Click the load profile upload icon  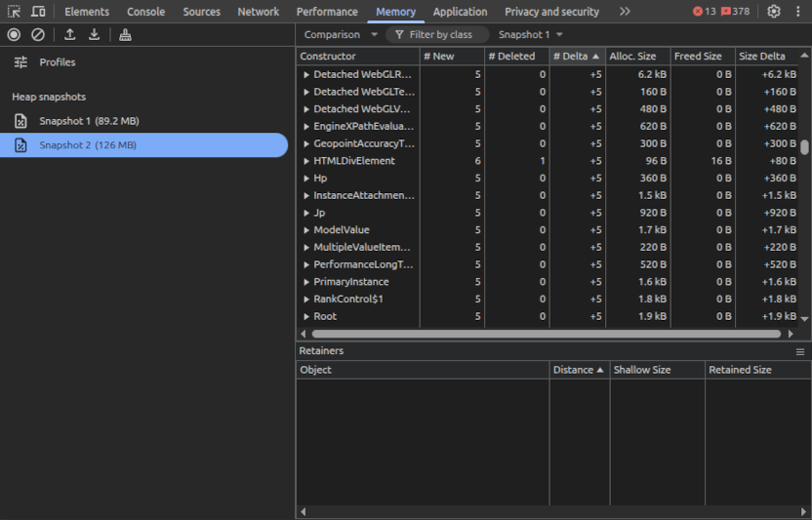(70, 34)
